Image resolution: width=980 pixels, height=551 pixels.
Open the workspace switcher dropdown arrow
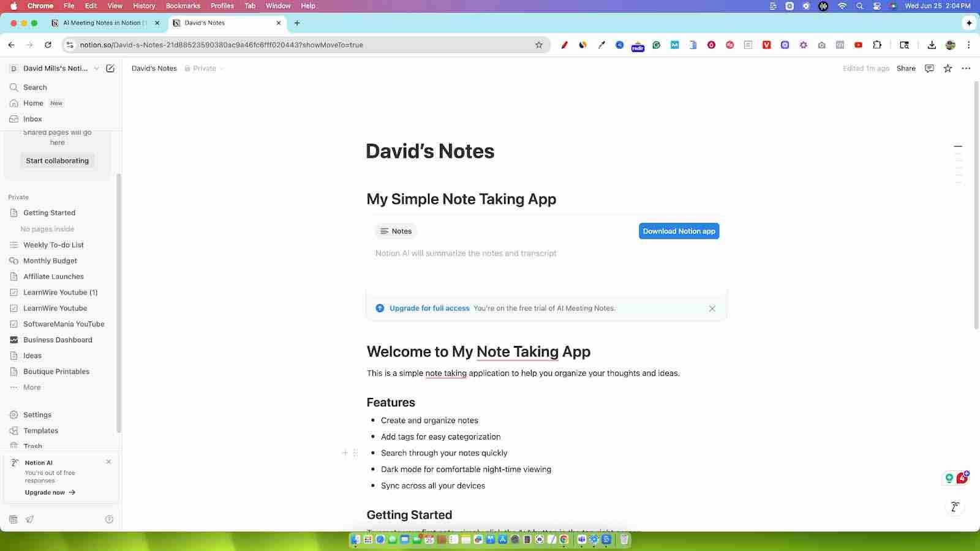tap(96, 69)
